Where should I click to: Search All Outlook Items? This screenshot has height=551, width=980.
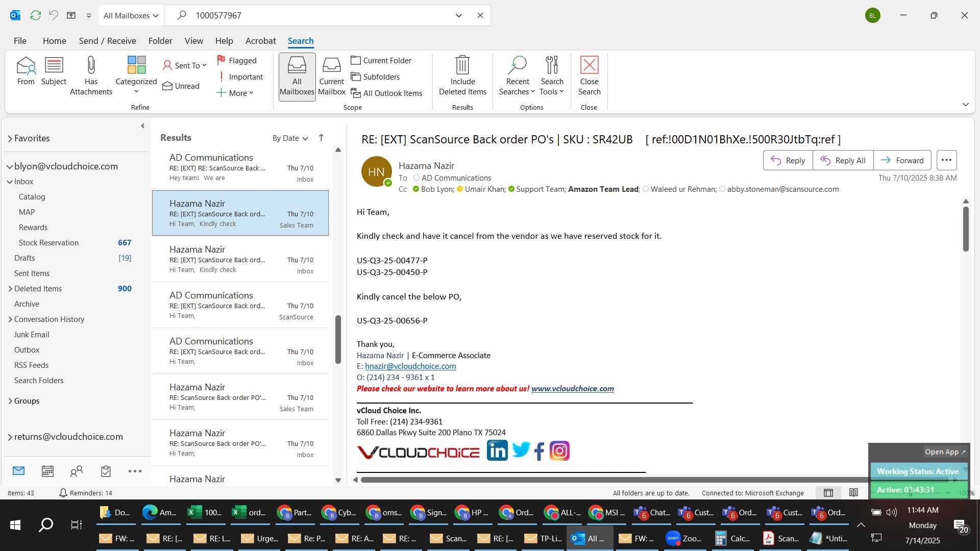[386, 93]
